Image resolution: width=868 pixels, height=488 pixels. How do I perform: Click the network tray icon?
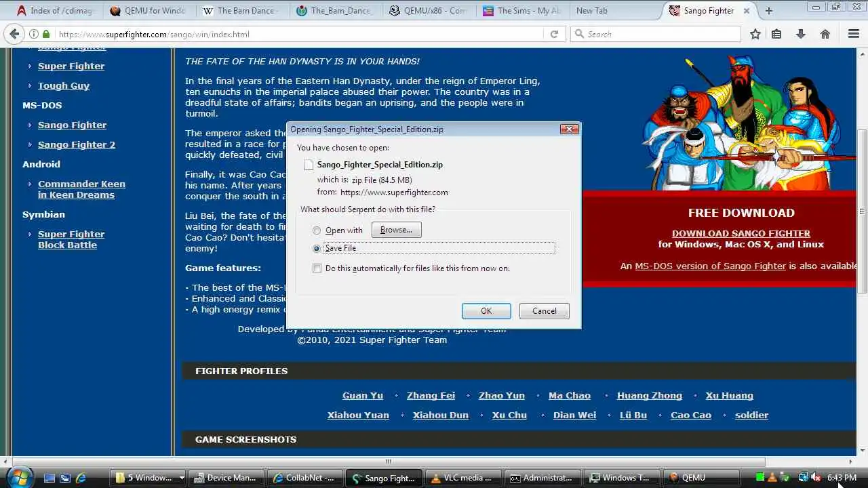[804, 478]
